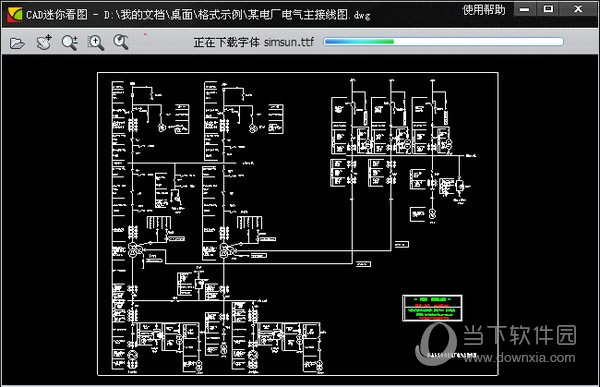Close the CAD viewer window

click(578, 9)
